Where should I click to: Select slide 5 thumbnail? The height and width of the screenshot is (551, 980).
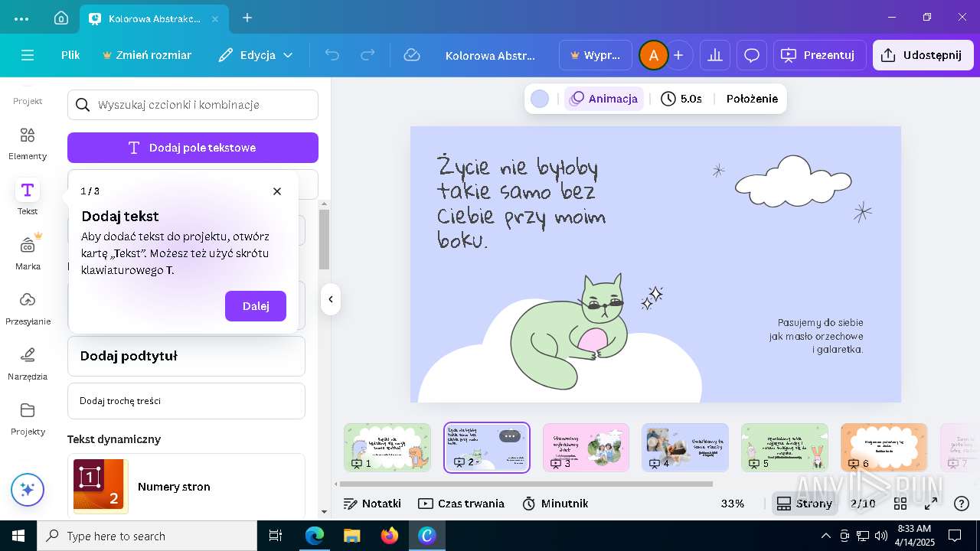[785, 447]
